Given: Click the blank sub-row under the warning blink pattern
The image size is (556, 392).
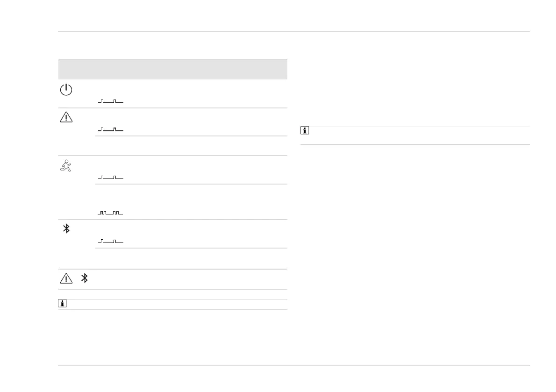Looking at the screenshot, I should [x=191, y=146].
